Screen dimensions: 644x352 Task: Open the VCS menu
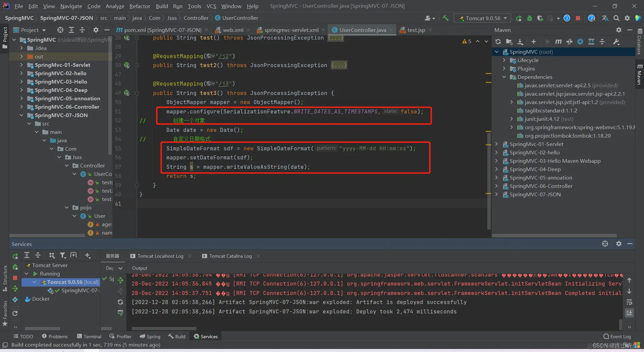tap(211, 6)
